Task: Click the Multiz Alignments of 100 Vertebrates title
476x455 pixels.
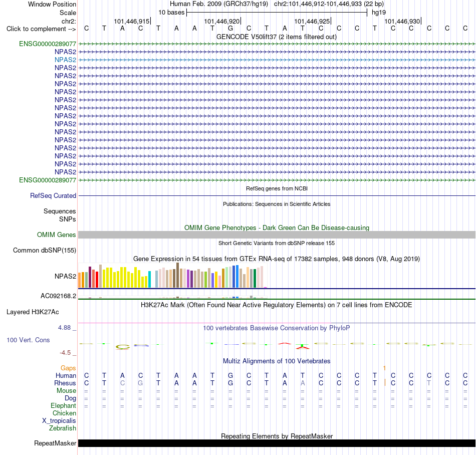Action: click(277, 361)
